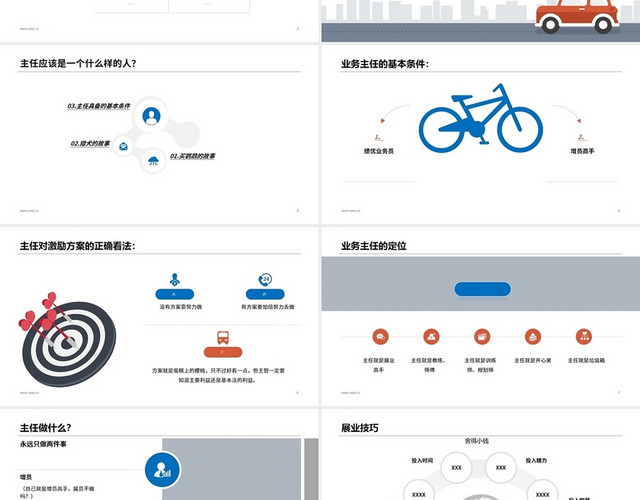The height and width of the screenshot is (500, 640).
Task: Click the blue pill button above 有方案要加倍努力去做
Action: pos(265,294)
